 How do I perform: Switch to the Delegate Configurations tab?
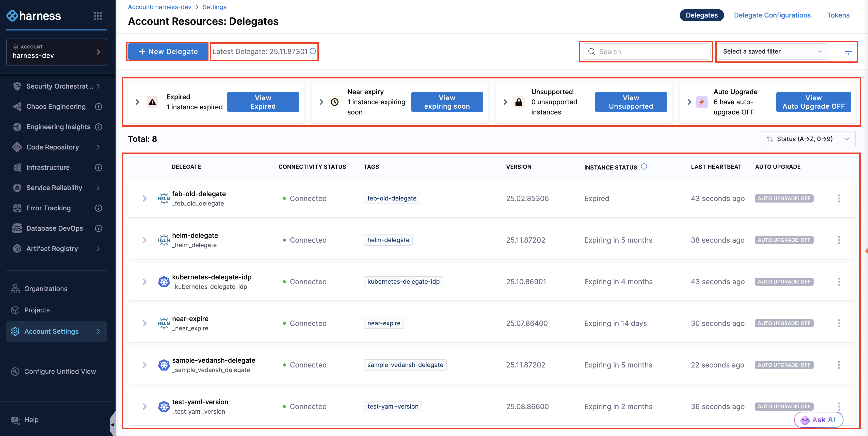[x=772, y=15]
